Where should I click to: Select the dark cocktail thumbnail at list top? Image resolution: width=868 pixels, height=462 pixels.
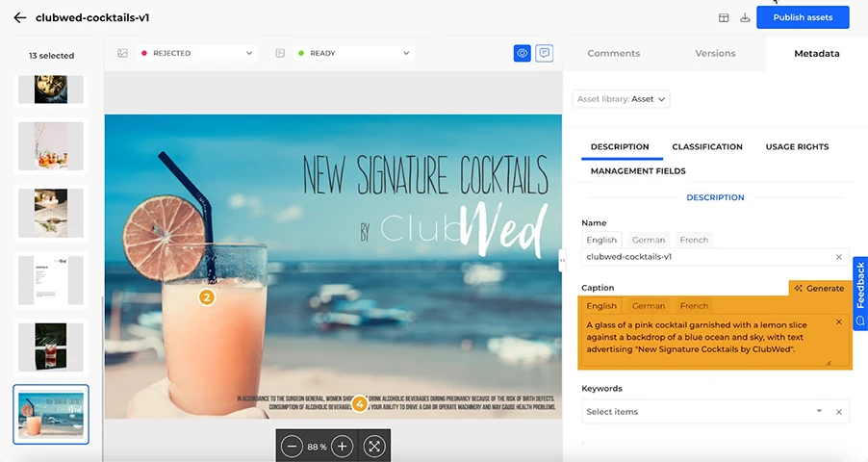pyautogui.click(x=51, y=90)
